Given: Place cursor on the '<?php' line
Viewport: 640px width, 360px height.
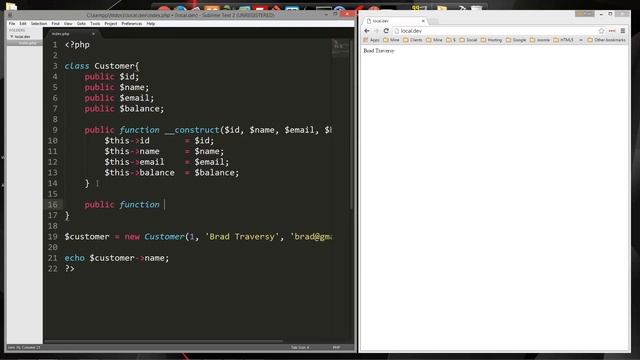Looking at the screenshot, I should click(77, 44).
